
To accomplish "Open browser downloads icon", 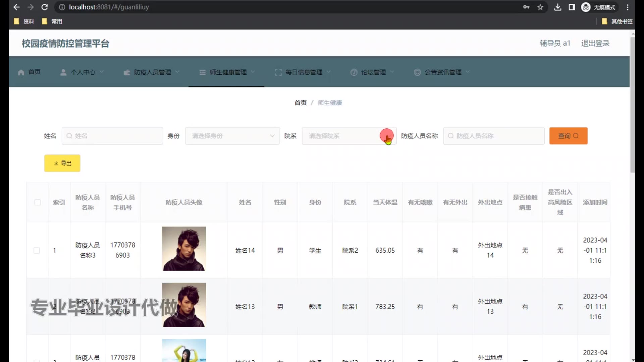I will 557,7.
